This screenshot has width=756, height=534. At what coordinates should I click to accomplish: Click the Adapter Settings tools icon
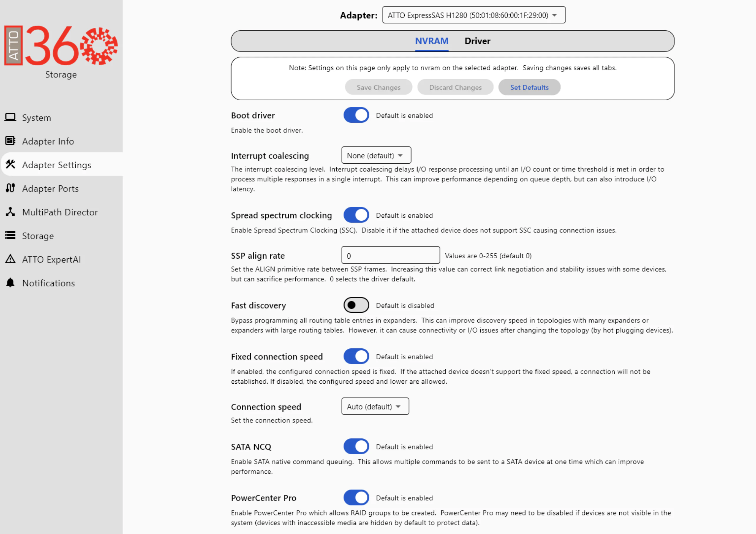(x=10, y=164)
